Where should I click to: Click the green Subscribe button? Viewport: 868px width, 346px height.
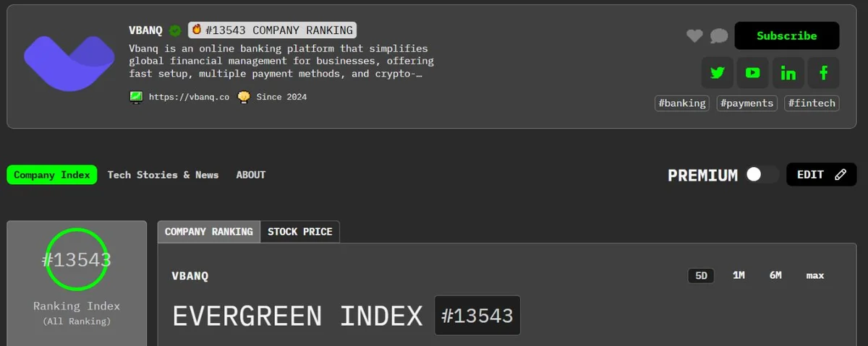(787, 35)
